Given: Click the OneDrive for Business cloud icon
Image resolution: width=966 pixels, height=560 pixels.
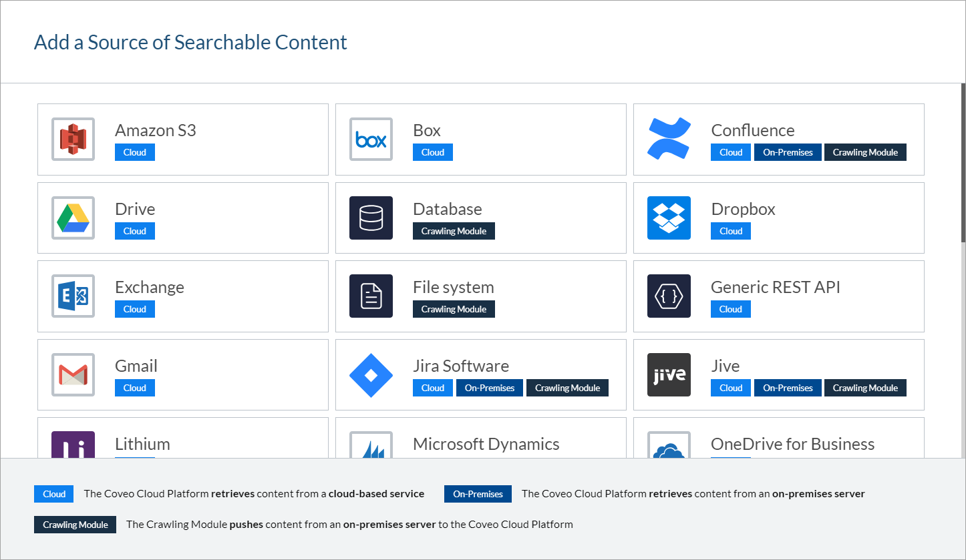Looking at the screenshot, I should (669, 445).
